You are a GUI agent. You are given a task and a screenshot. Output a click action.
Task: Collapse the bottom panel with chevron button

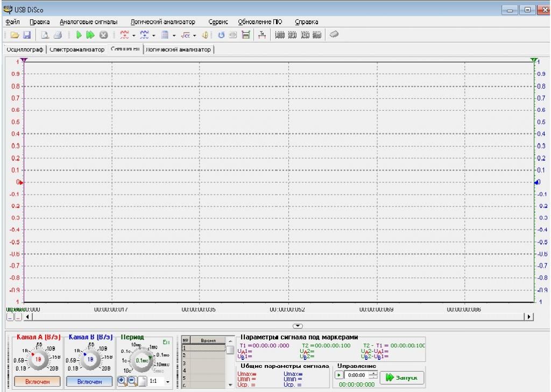pyautogui.click(x=297, y=326)
